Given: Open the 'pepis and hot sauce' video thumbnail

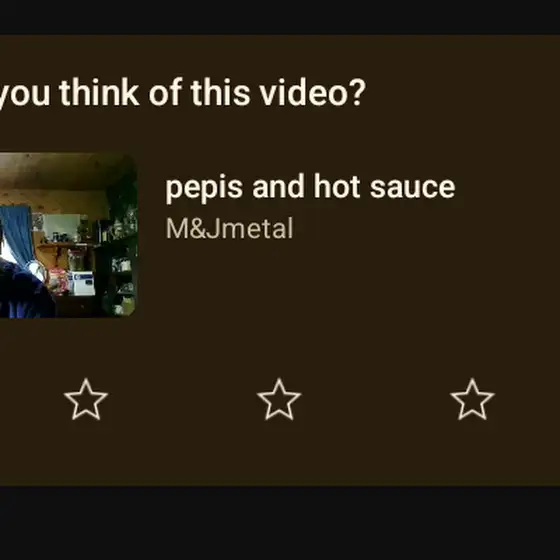Looking at the screenshot, I should click(68, 235).
